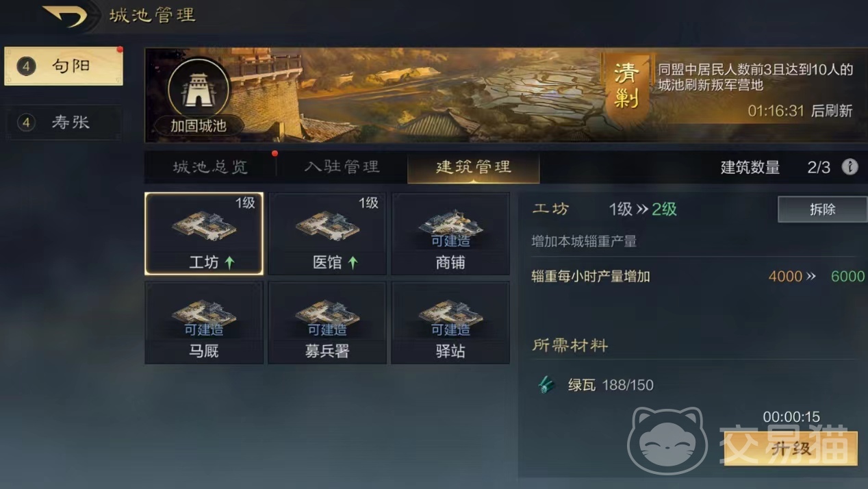
Task: Click the 升级 upgrade button
Action: click(x=791, y=449)
